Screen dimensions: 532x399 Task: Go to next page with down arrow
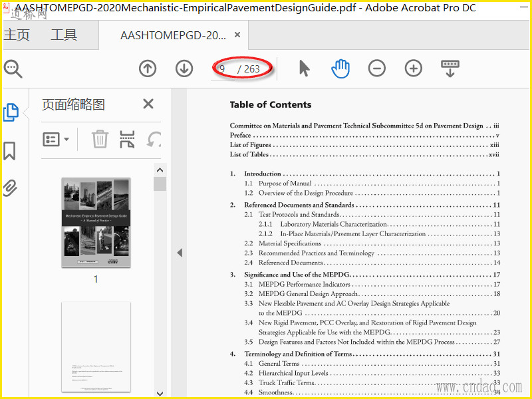(x=184, y=68)
